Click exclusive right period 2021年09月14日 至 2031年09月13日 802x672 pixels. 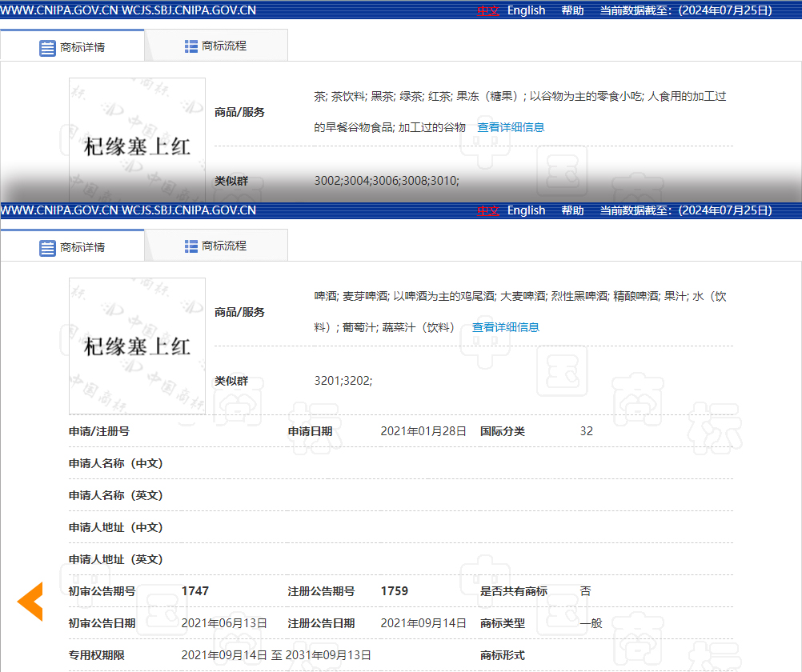276,655
